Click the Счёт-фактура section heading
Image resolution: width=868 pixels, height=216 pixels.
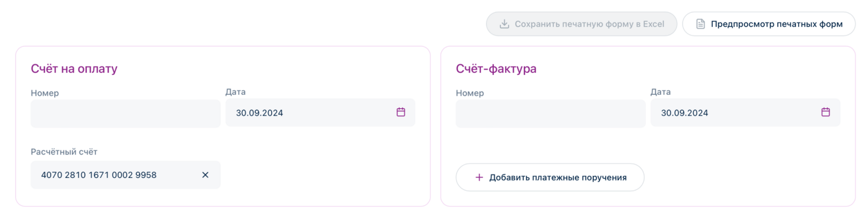point(495,69)
